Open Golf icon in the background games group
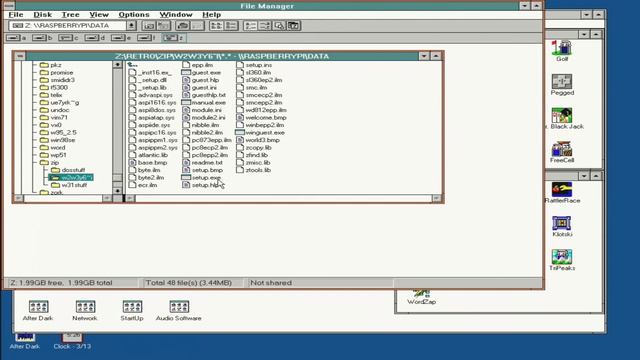 pyautogui.click(x=562, y=51)
